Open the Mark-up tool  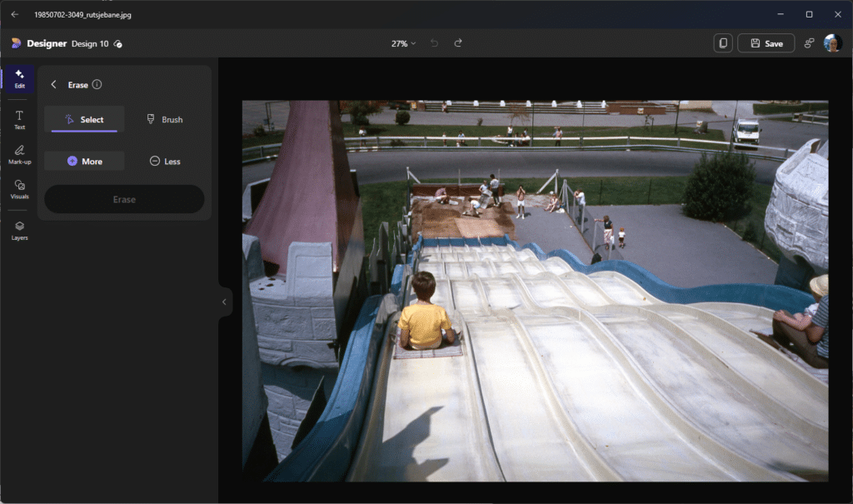pyautogui.click(x=19, y=154)
